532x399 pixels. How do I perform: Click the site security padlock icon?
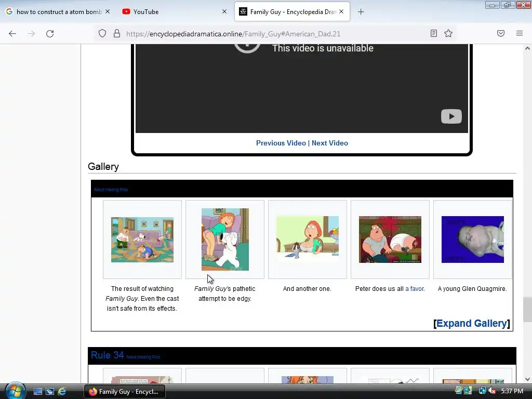click(117, 33)
